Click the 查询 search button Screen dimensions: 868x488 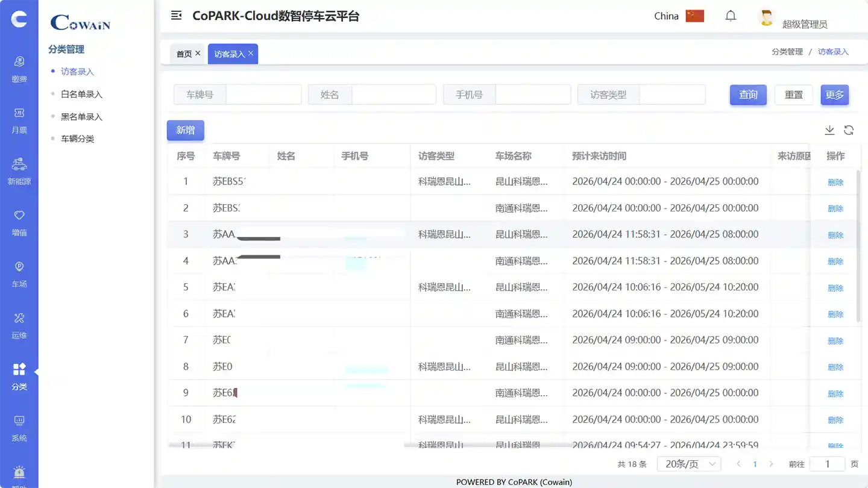(748, 95)
